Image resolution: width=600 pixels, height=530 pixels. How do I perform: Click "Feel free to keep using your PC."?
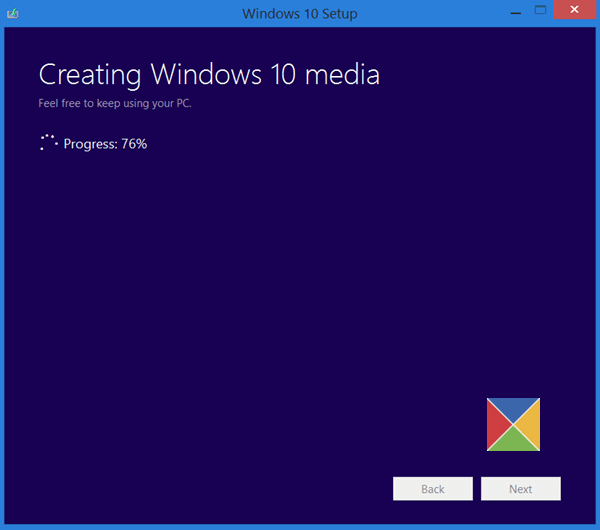[x=115, y=103]
